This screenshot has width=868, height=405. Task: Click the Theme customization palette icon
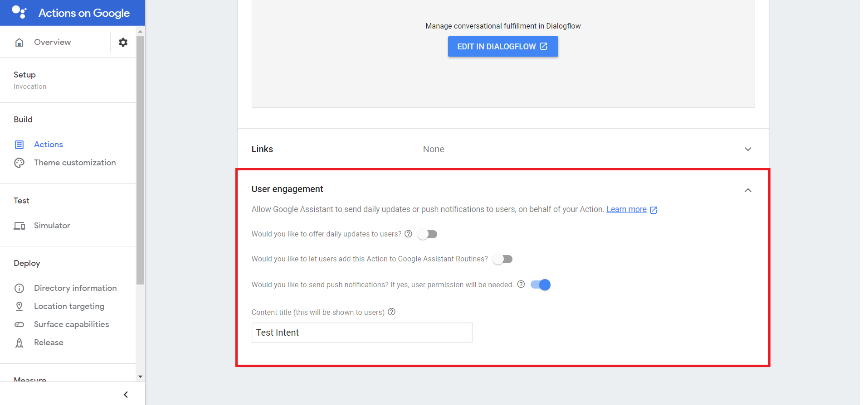[x=19, y=163]
